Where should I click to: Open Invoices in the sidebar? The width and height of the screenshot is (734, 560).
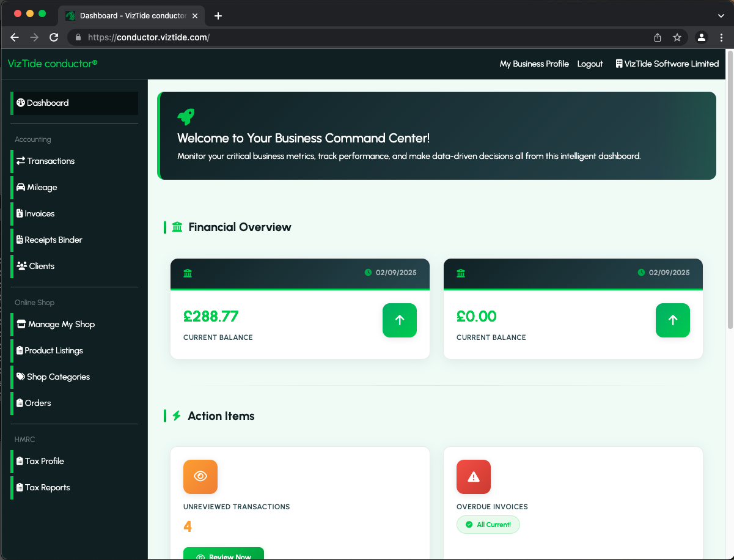tap(75, 213)
